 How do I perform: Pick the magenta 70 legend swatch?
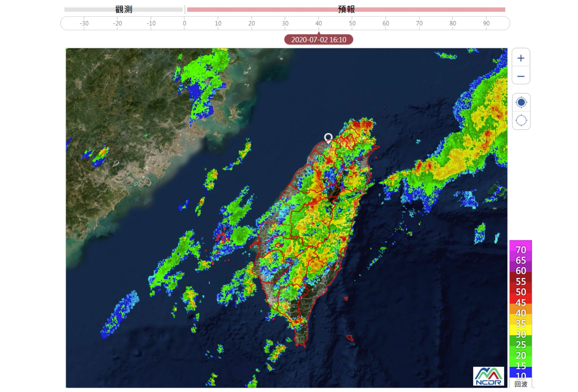(521, 250)
